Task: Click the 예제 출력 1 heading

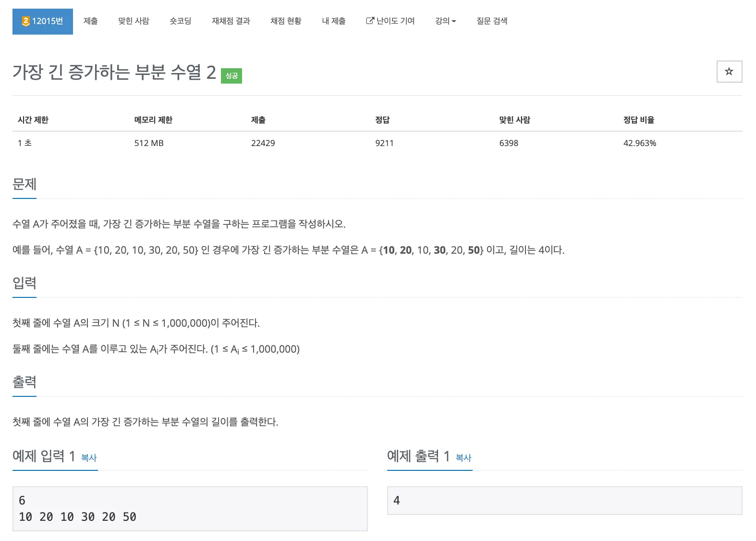Action: (418, 456)
